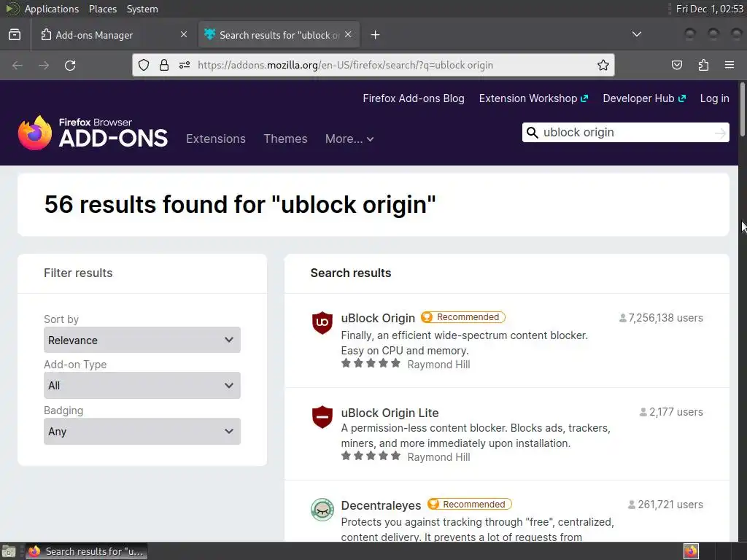Click Recommended badge on uBlock Origin
The width and height of the screenshot is (747, 560).
click(x=463, y=317)
